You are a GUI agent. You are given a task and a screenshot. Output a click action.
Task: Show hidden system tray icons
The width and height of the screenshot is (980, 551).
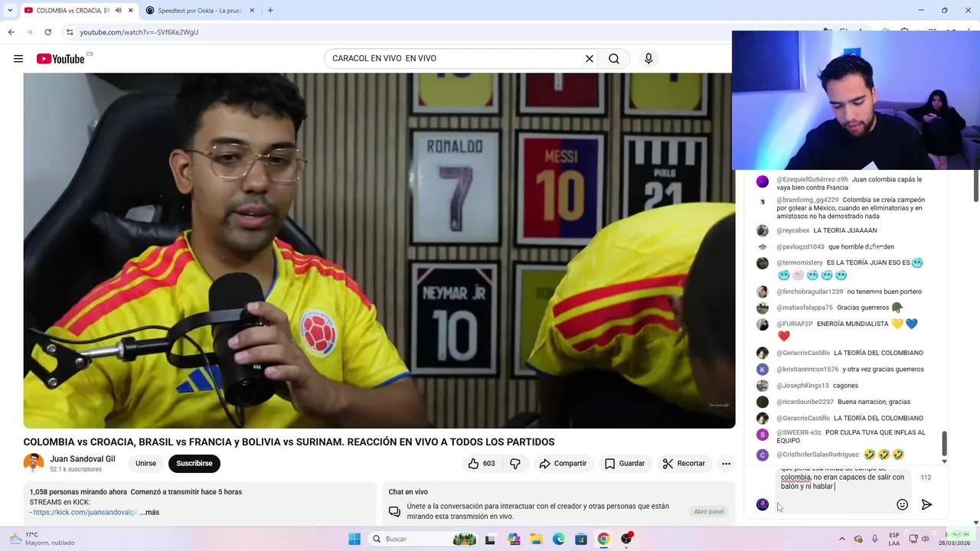(842, 539)
